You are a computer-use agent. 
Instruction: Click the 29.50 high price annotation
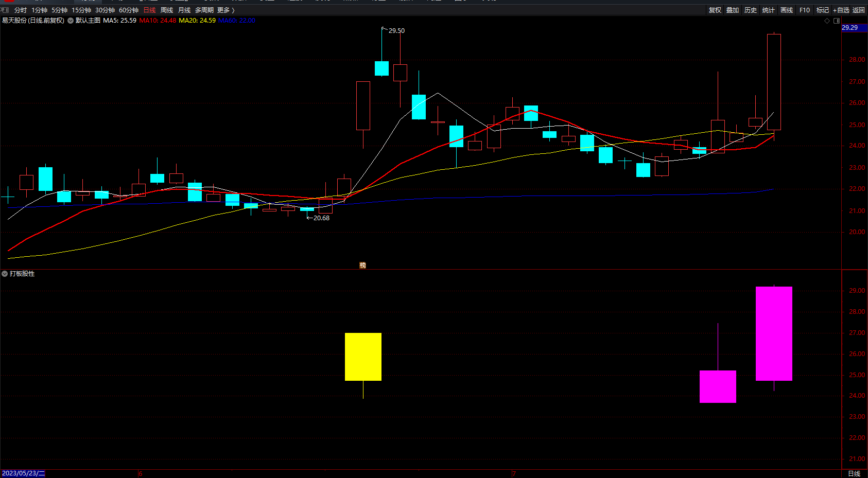396,31
